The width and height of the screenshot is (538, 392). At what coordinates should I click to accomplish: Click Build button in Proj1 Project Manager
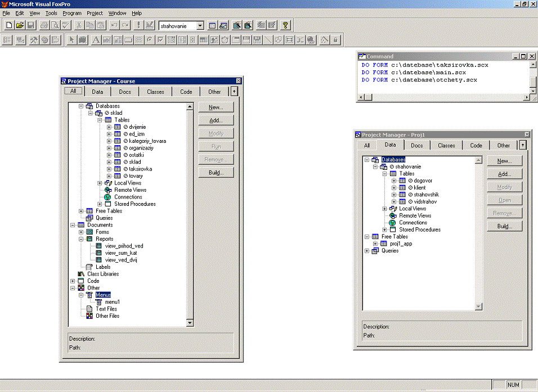504,226
